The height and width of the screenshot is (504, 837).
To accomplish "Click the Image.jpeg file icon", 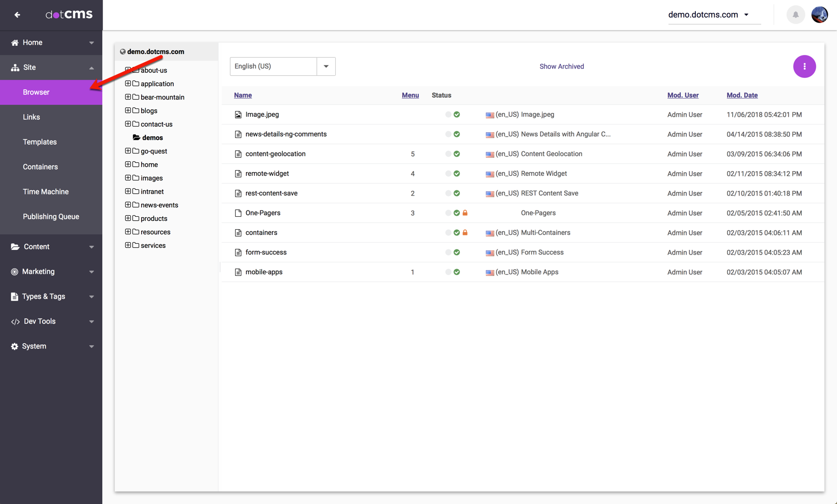I will (238, 115).
